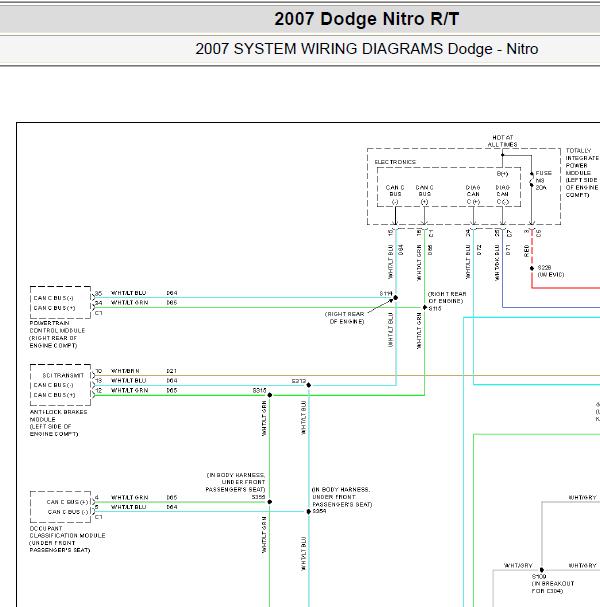Screen dimensions: 600x607
Task: Click the 'FUSE M8 20A' label
Action: pos(543,180)
